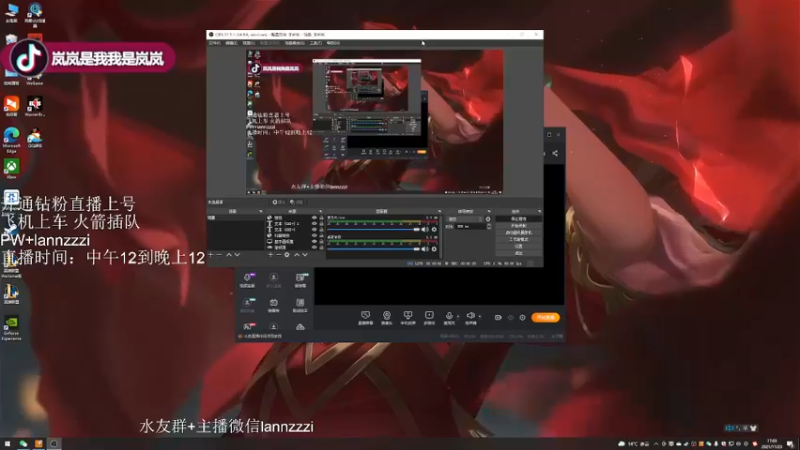This screenshot has width=800, height=450.
Task: Add a new source with the plus icon
Action: coord(270,255)
